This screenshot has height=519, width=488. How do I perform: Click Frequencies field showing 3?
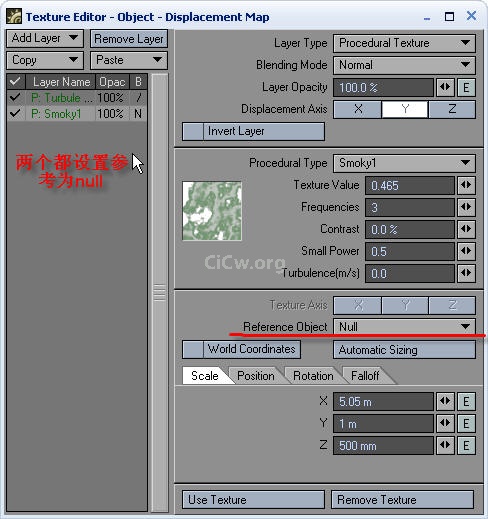pyautogui.click(x=410, y=207)
